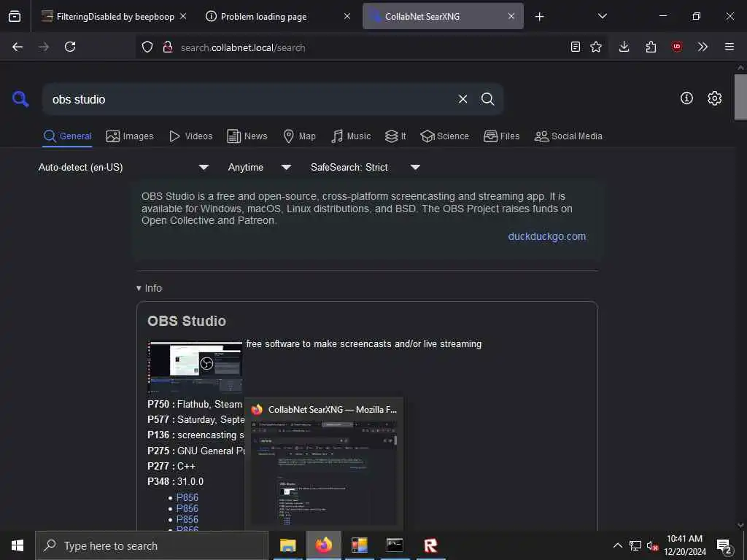This screenshot has height=560, width=747.
Task: Open the network tray icon
Action: [635, 545]
